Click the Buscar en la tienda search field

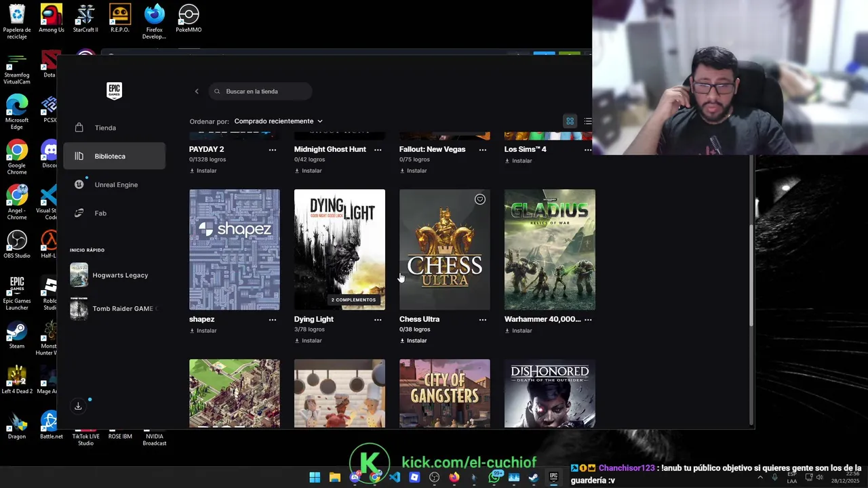(260, 91)
